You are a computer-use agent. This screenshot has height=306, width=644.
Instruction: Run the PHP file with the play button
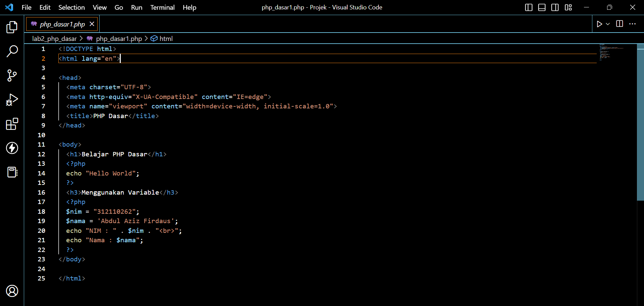[600, 24]
